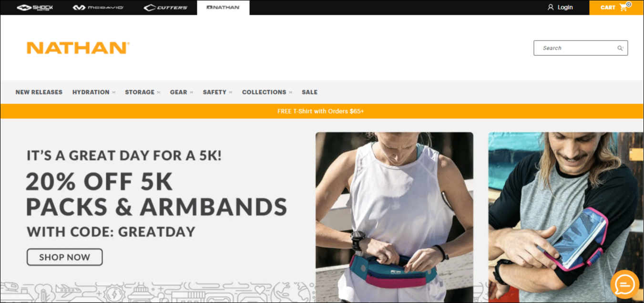Image resolution: width=644 pixels, height=303 pixels.
Task: Click the user Login icon
Action: [x=551, y=8]
